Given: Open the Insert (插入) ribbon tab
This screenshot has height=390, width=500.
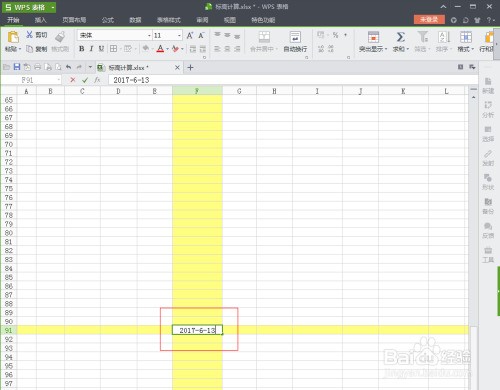Looking at the screenshot, I should [40, 20].
